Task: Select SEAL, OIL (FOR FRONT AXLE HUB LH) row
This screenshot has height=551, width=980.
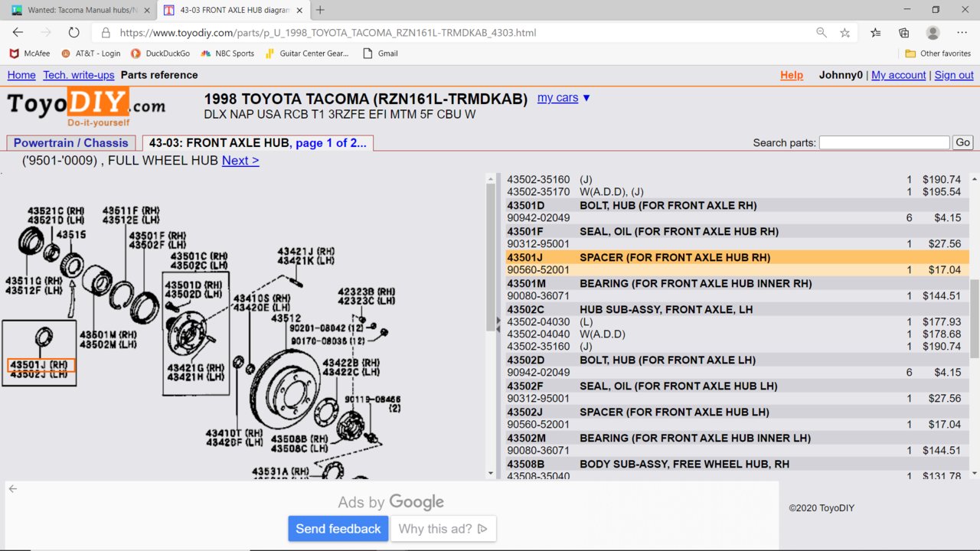Action: [x=737, y=386]
